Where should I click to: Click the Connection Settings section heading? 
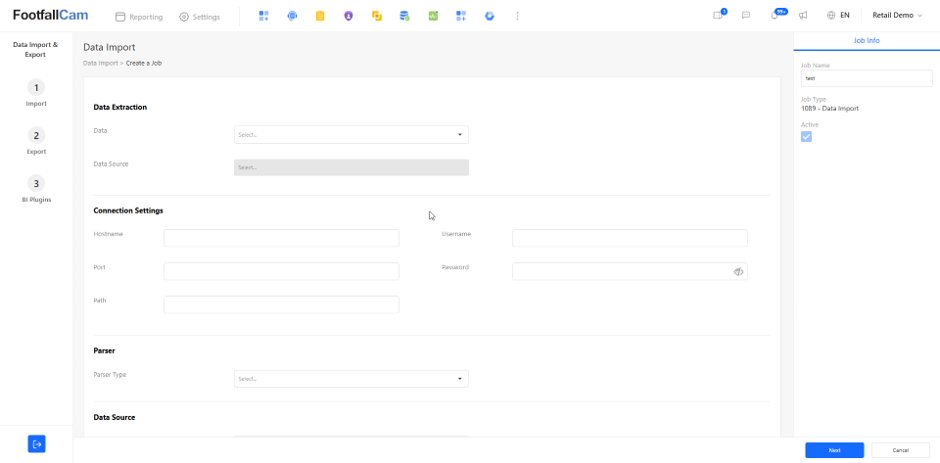(x=128, y=211)
